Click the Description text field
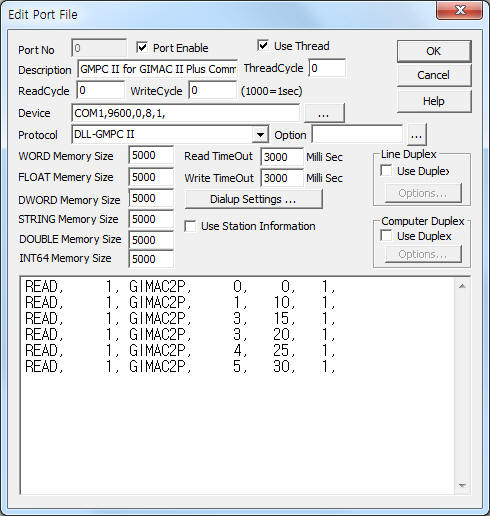 pos(157,69)
